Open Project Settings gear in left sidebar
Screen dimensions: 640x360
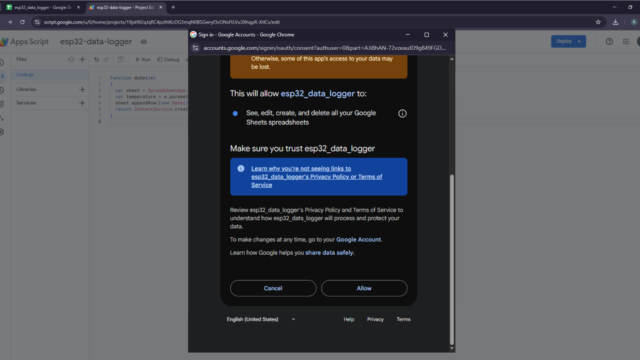[x=2, y=132]
